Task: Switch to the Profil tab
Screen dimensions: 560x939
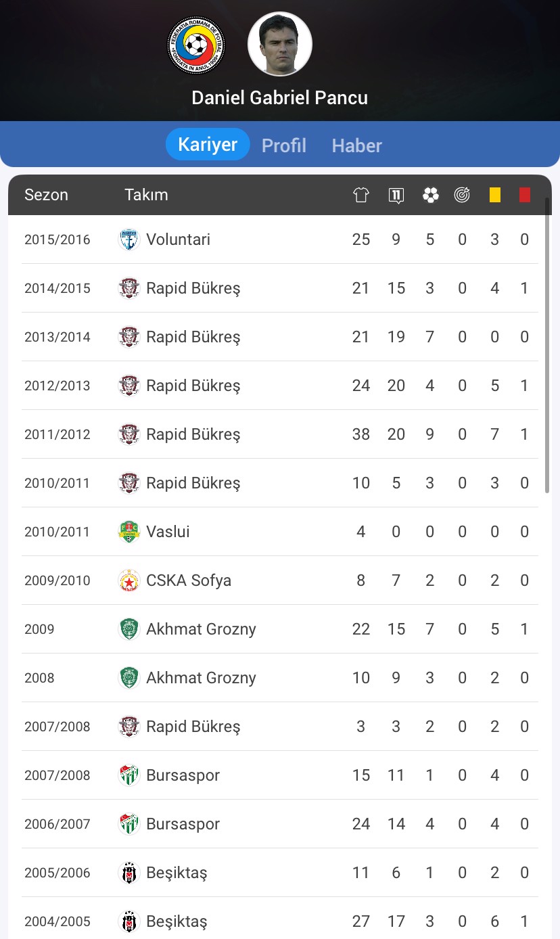Action: tap(284, 145)
